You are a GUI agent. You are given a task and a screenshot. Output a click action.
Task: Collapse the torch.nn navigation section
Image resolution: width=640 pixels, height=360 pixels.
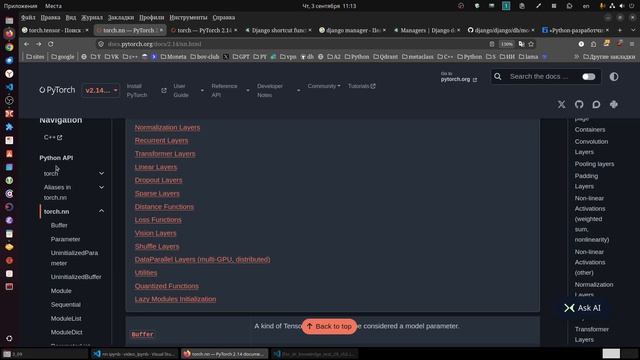click(101, 211)
